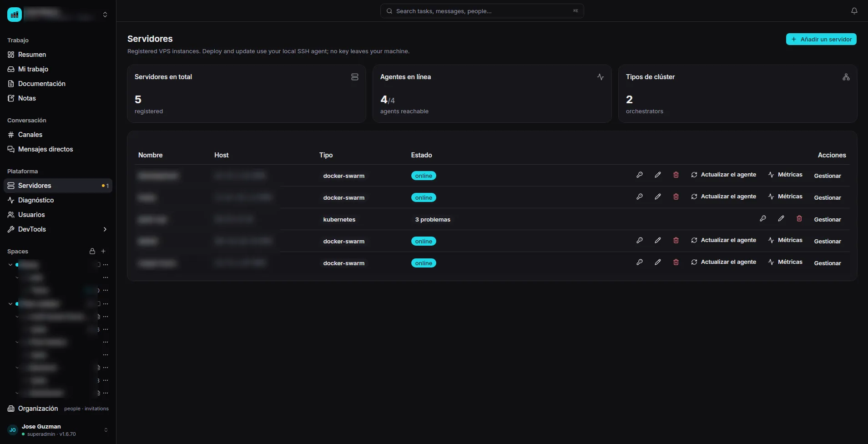
Task: Click edit pencil icon in last server row
Action: pos(658,262)
